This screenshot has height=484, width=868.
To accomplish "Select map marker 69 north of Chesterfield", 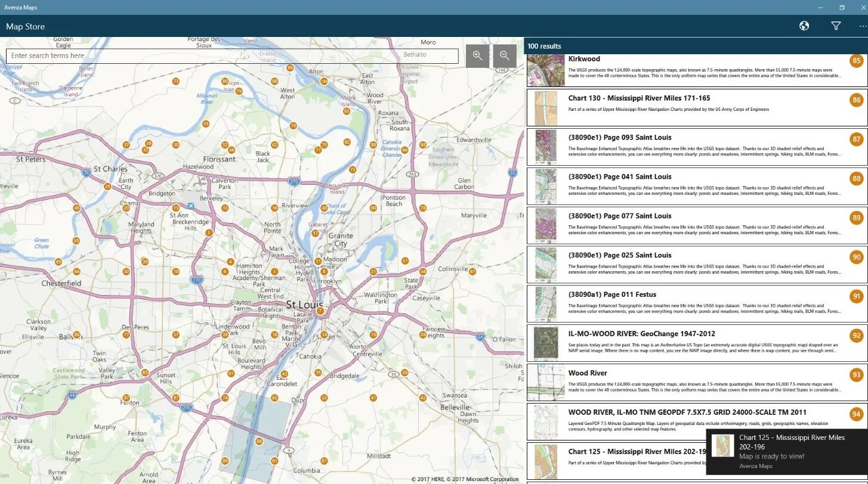I will pyautogui.click(x=58, y=262).
